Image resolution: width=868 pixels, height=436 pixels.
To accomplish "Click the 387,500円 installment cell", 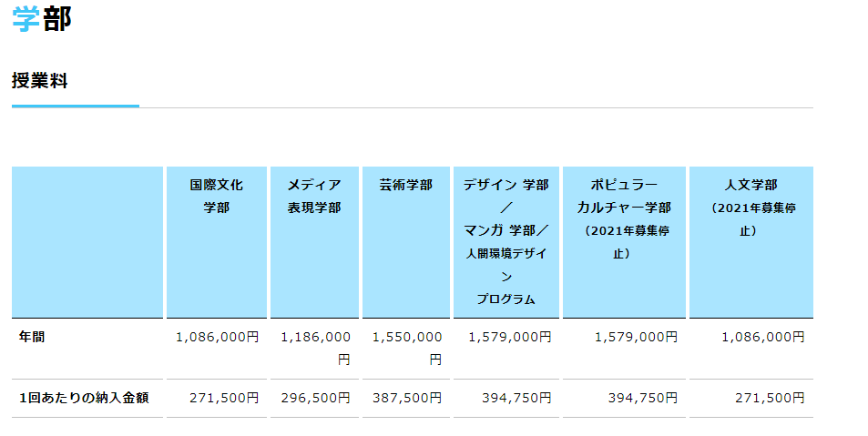I will tap(407, 398).
